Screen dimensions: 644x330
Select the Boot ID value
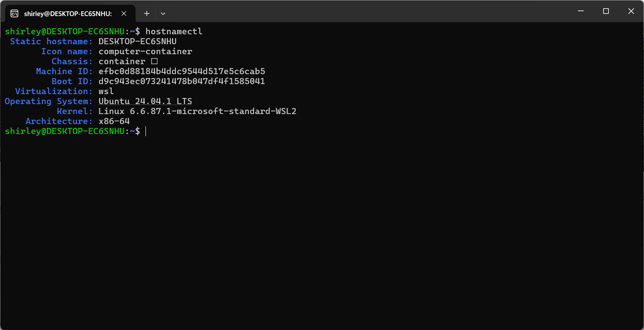[x=182, y=81]
